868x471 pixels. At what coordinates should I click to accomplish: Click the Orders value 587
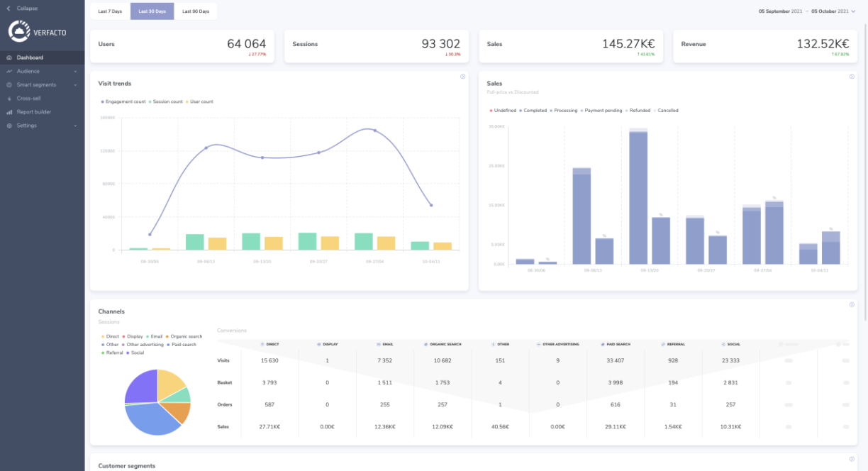269,404
